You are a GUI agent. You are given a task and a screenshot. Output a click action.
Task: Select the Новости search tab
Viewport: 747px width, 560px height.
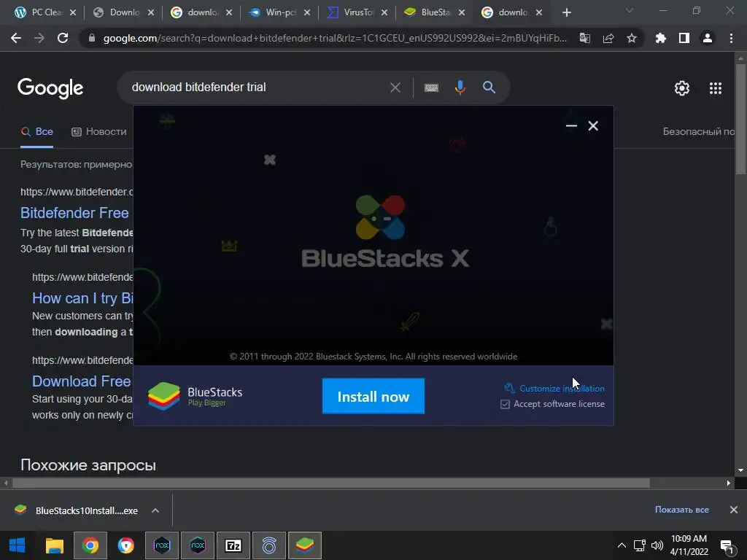point(99,131)
